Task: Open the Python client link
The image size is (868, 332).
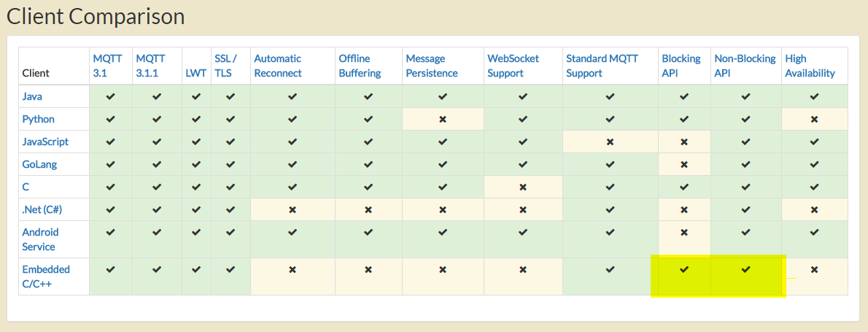Action: click(x=38, y=119)
